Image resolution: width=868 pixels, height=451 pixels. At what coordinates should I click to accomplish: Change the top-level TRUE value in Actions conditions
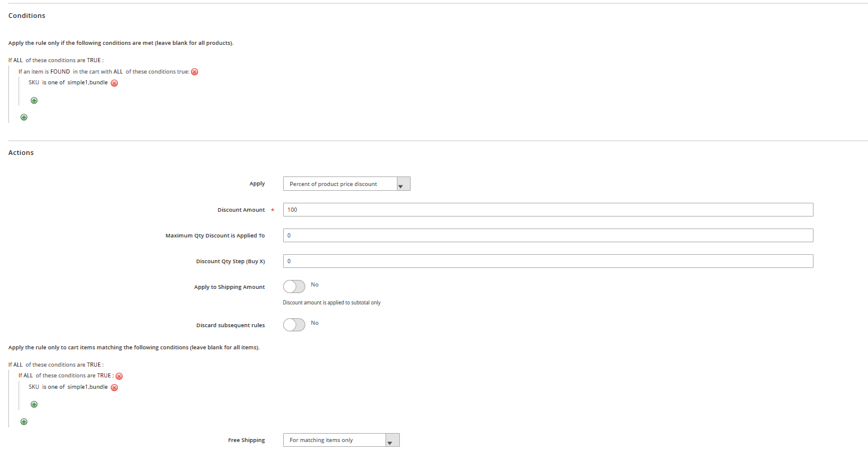(x=94, y=364)
